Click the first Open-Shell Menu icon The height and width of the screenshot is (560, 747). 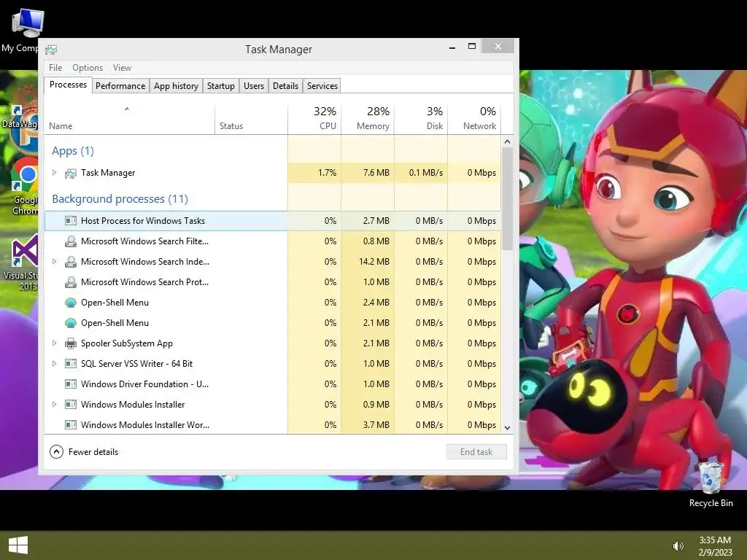pyautogui.click(x=71, y=303)
